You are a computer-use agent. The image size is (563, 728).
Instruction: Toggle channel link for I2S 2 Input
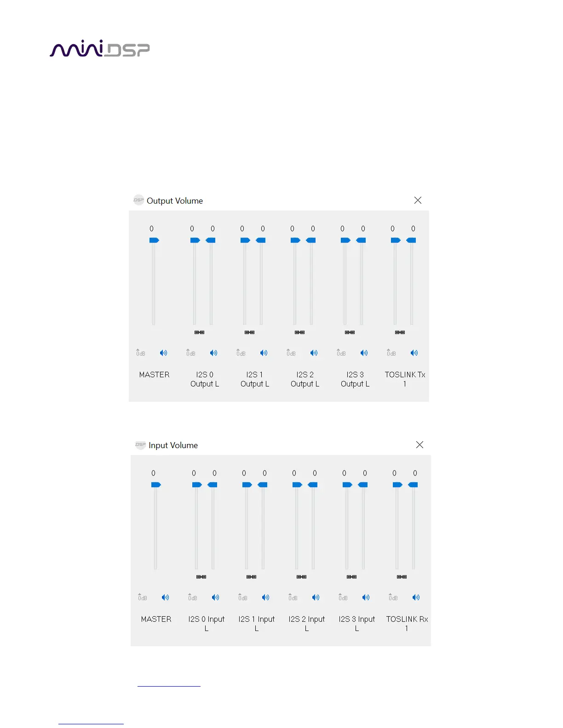point(301,577)
